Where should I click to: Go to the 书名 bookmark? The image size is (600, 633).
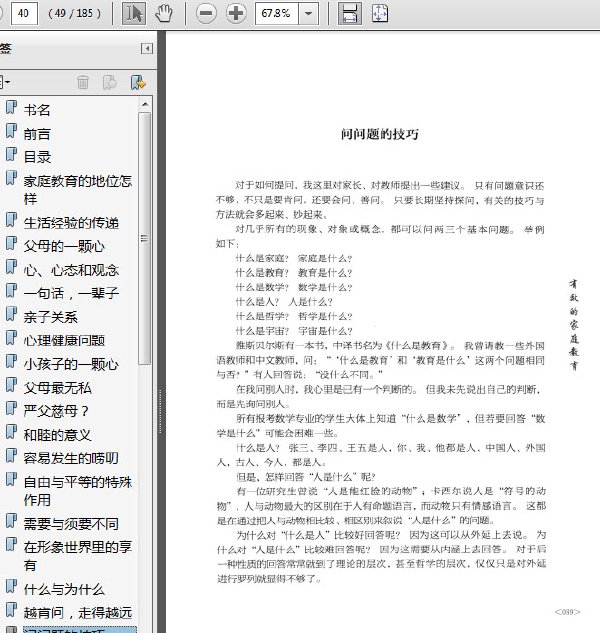(x=37, y=110)
